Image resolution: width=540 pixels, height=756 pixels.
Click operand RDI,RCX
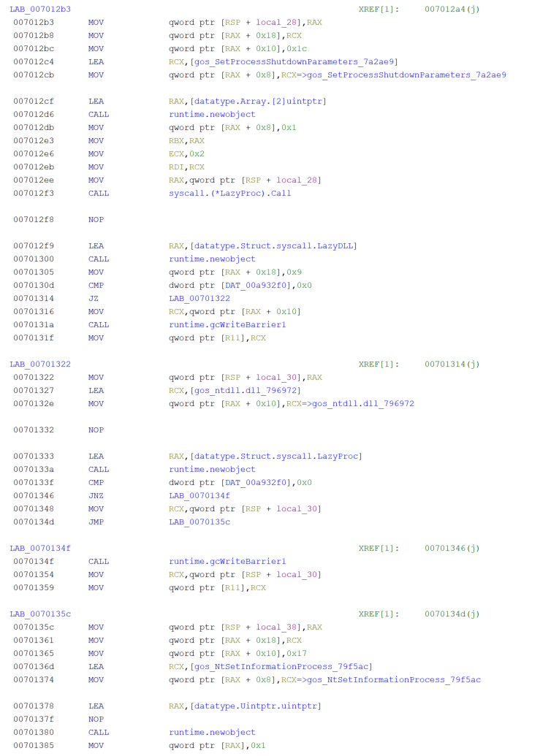(x=186, y=167)
